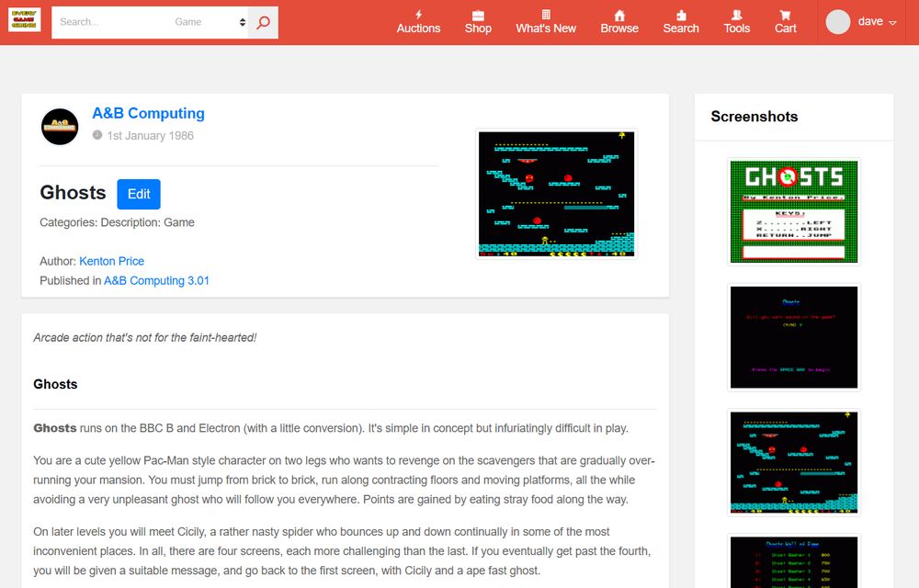Select the Browse menu label
Viewport: 919px width, 588px height.
pyautogui.click(x=619, y=28)
